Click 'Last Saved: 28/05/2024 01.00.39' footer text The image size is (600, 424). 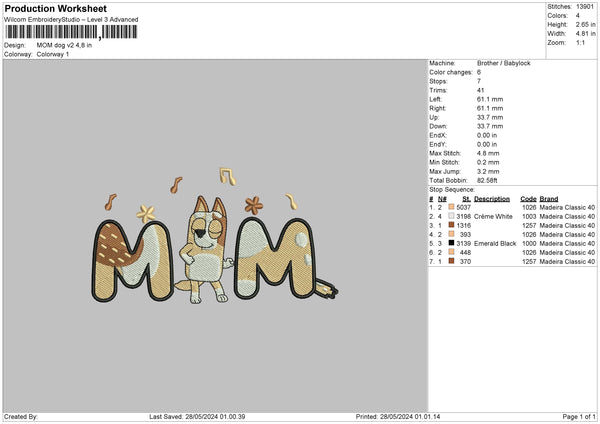point(197,416)
